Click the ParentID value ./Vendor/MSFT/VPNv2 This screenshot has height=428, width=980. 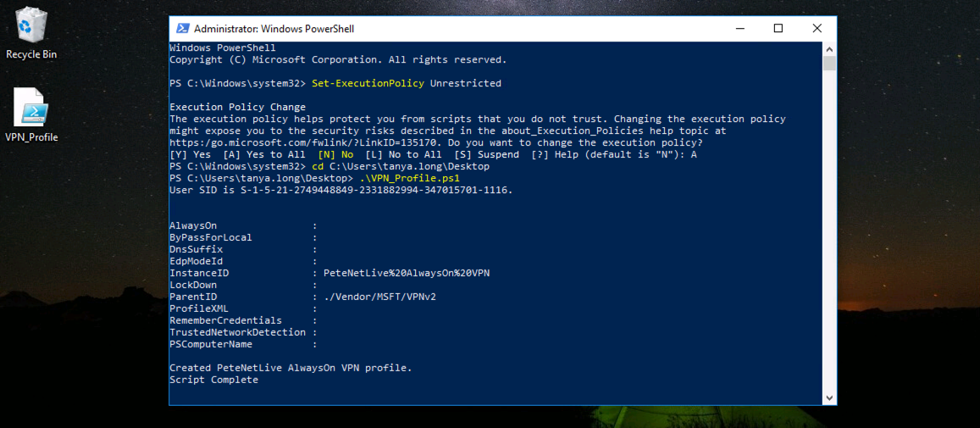[x=379, y=297]
